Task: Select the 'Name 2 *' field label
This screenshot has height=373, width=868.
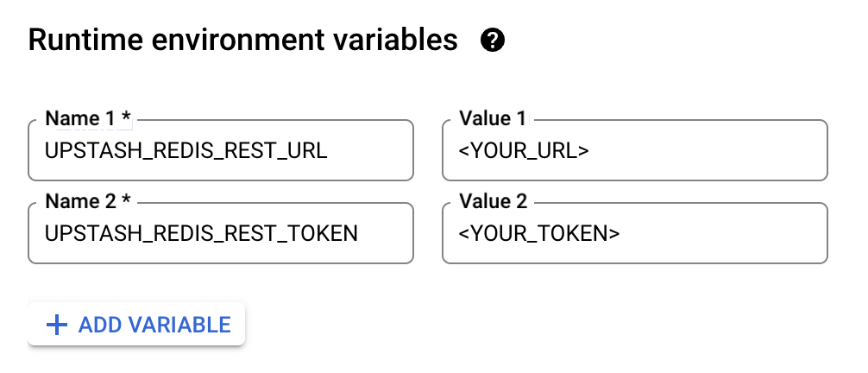Action: click(88, 201)
